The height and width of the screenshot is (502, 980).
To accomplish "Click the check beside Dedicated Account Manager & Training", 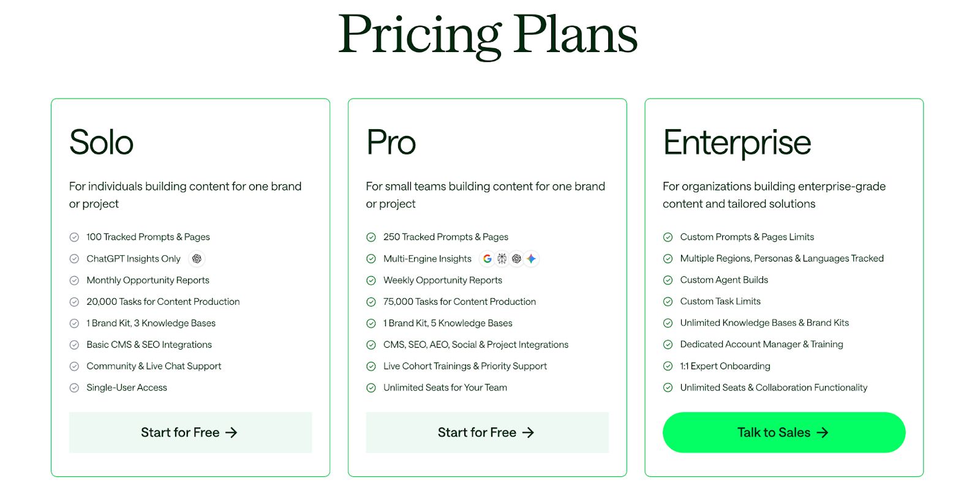I will click(668, 344).
